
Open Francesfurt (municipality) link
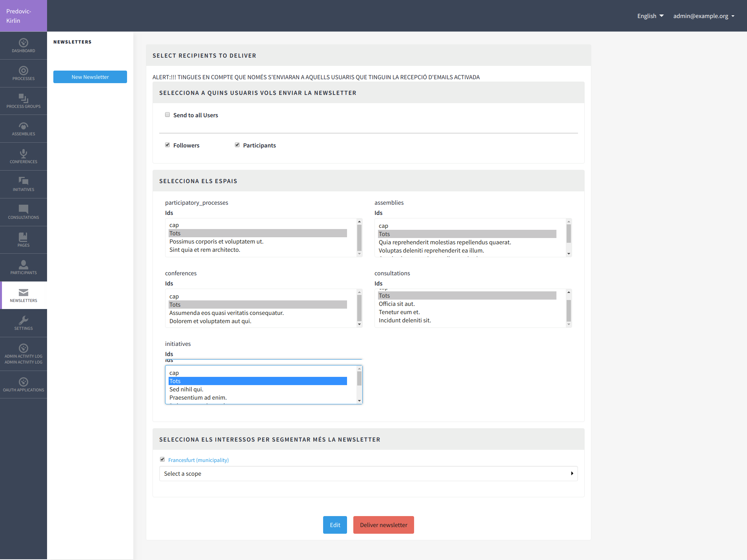198,460
